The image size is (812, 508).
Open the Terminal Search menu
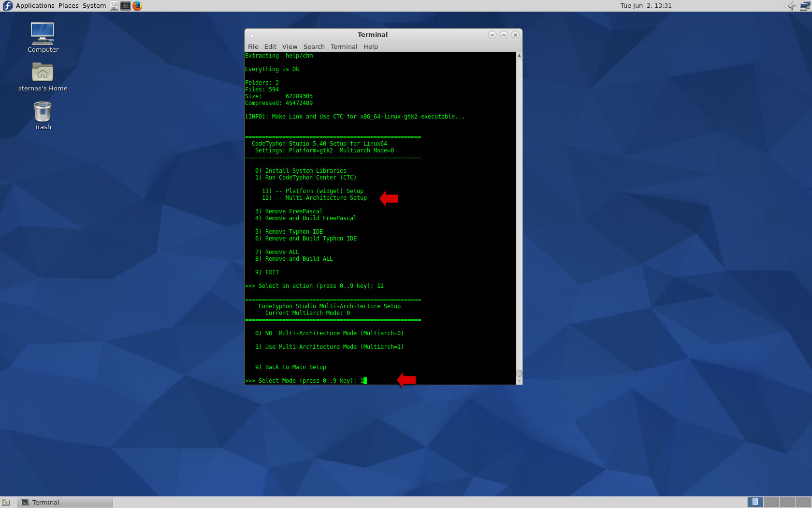coord(314,46)
